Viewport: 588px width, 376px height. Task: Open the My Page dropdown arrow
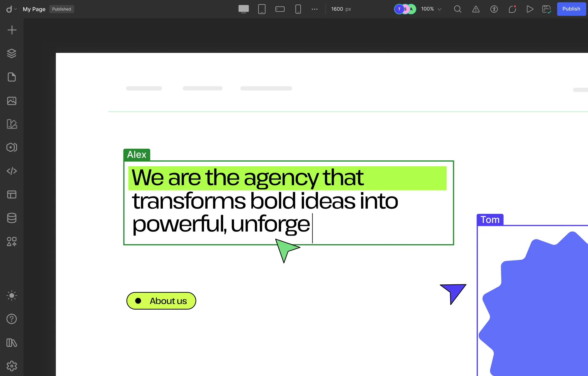(x=16, y=9)
